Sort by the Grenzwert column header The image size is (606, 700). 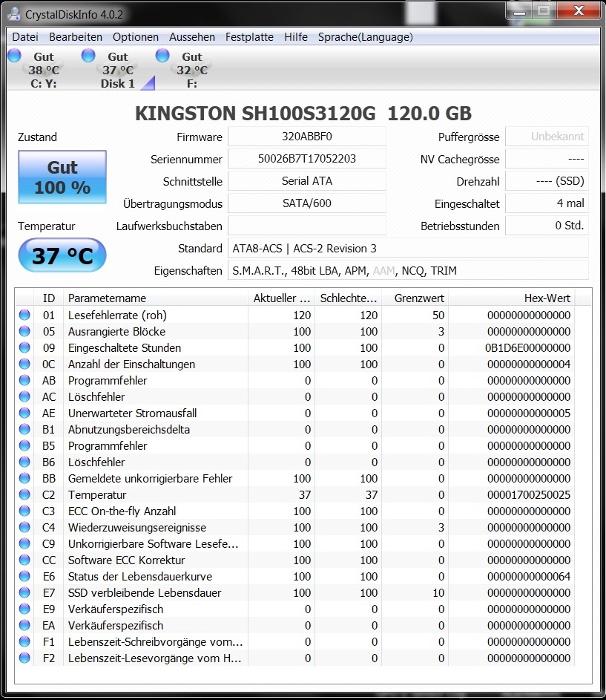point(415,298)
